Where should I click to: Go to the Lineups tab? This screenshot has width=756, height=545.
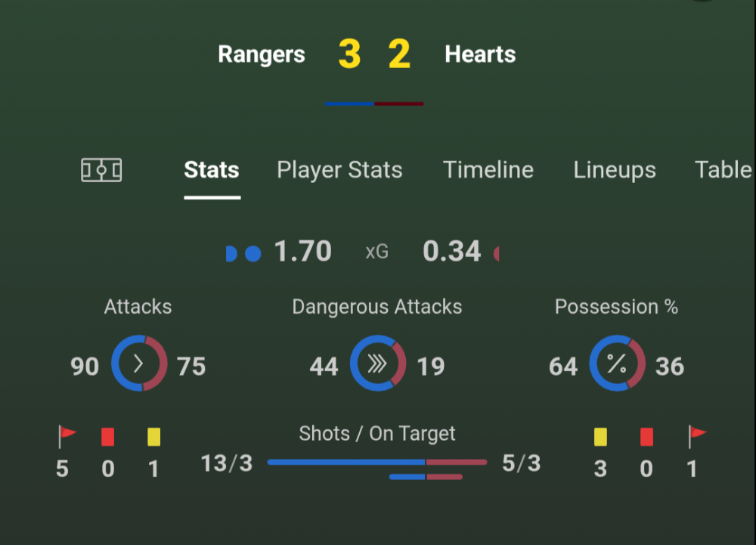pos(615,170)
